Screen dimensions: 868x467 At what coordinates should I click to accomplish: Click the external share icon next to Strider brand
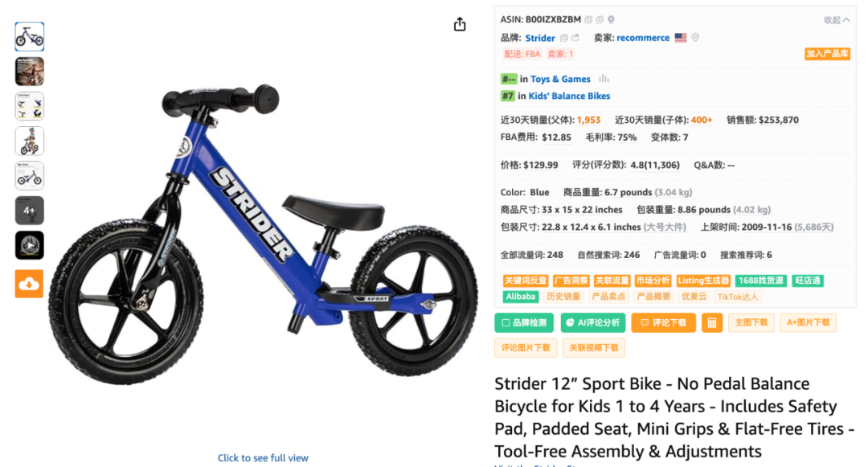click(x=575, y=38)
